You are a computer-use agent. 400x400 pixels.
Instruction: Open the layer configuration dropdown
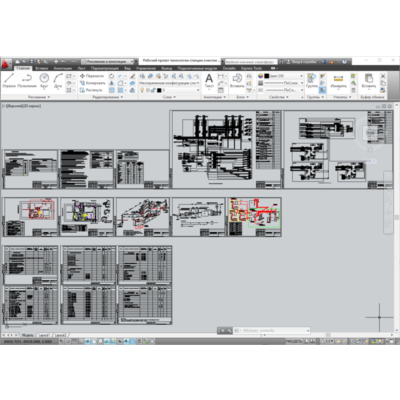[169, 83]
